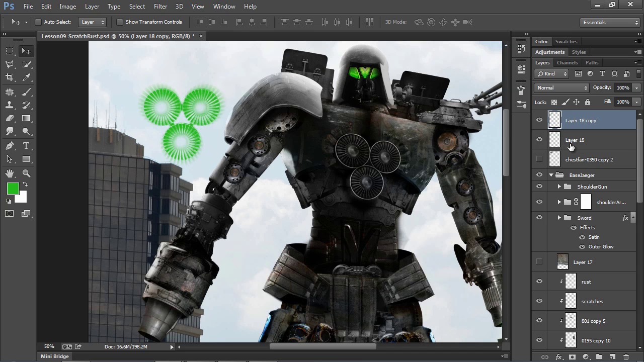Viewport: 644px width, 362px height.
Task: Switch to the Channels tab
Action: click(567, 63)
